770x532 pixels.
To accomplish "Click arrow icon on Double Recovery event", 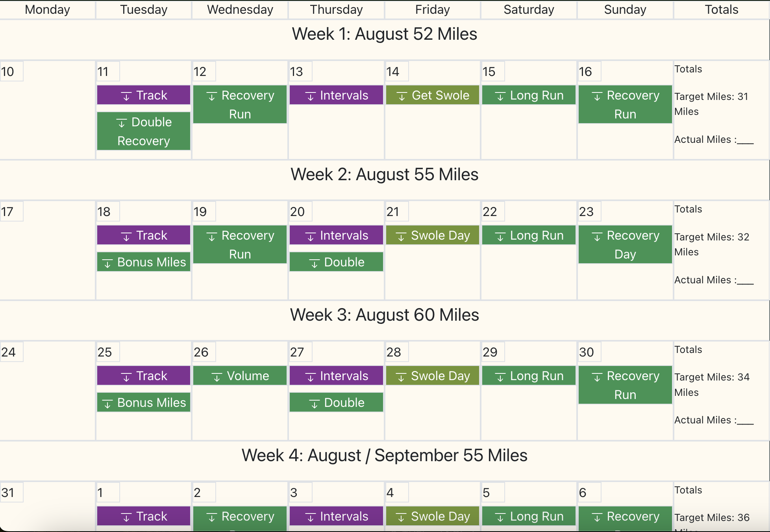I will [x=121, y=123].
